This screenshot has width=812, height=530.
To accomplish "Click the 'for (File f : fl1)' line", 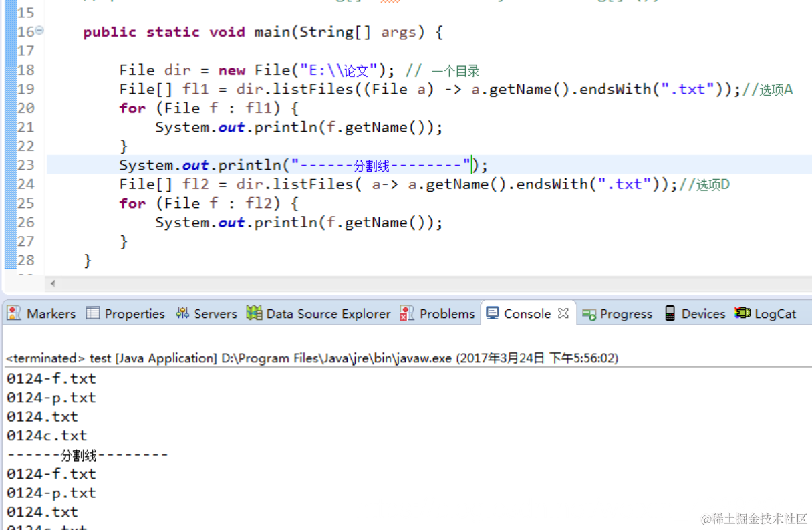I will (x=209, y=108).
